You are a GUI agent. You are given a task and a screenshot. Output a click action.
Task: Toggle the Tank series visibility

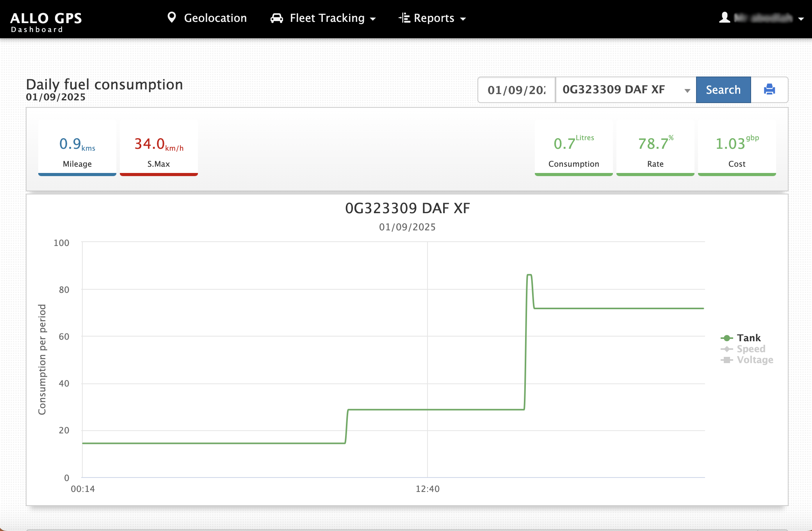[x=748, y=338]
